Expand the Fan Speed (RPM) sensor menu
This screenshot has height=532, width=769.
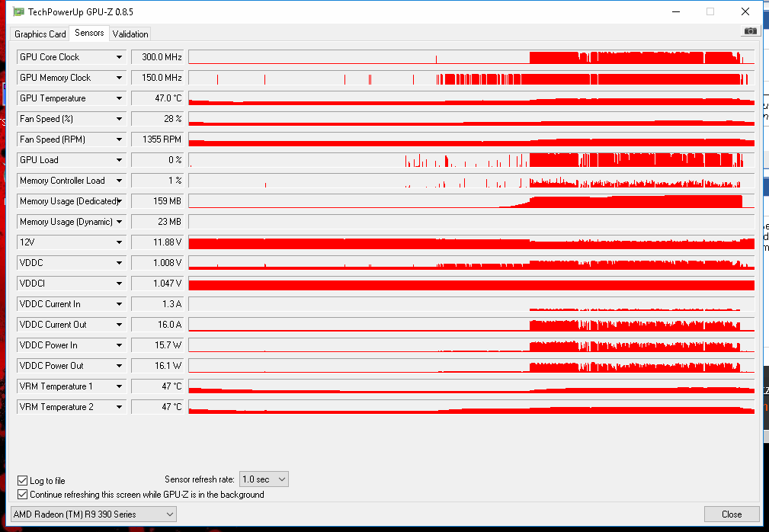point(119,139)
